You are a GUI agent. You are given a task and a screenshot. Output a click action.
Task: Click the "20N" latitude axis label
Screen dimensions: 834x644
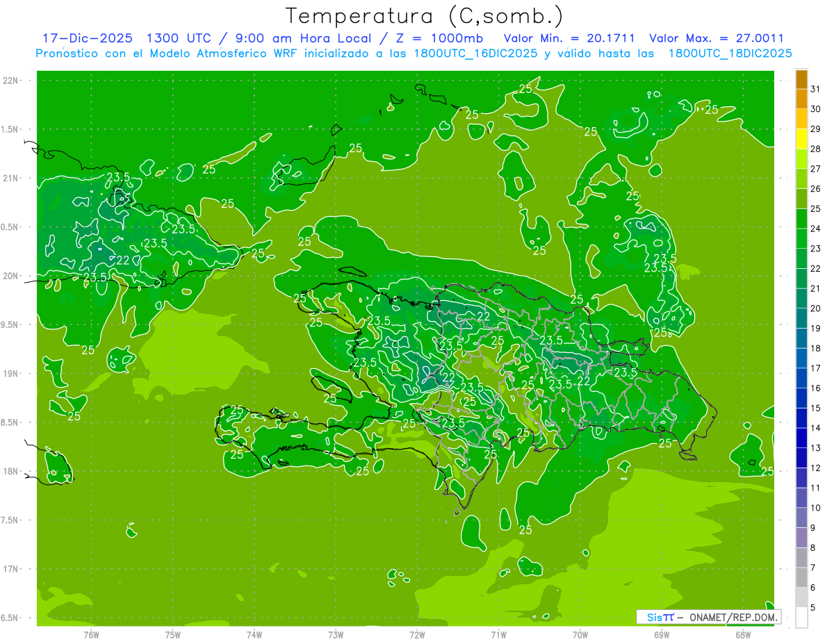point(10,276)
